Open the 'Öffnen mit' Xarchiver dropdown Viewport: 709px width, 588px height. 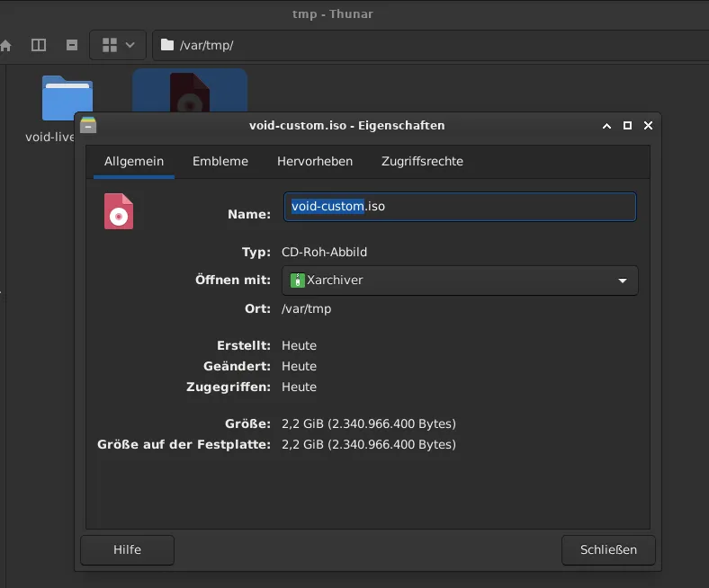[460, 281]
